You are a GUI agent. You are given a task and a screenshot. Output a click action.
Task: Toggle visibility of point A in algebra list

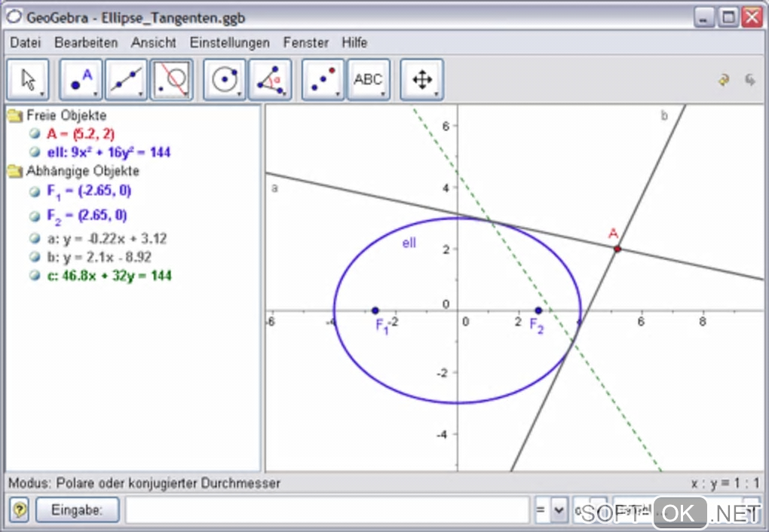35,133
